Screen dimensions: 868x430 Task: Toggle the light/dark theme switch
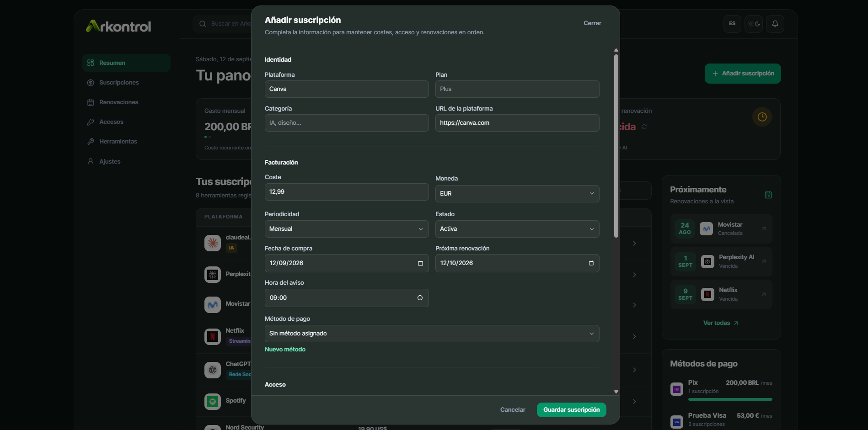754,24
